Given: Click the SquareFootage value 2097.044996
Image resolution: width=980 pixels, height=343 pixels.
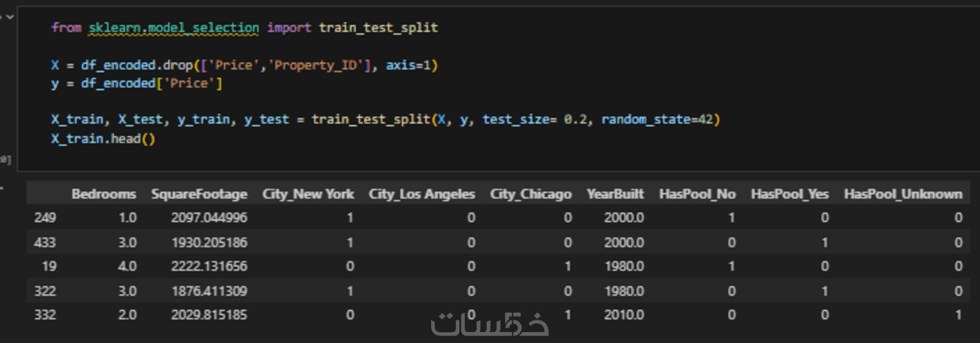Looking at the screenshot, I should (x=209, y=217).
